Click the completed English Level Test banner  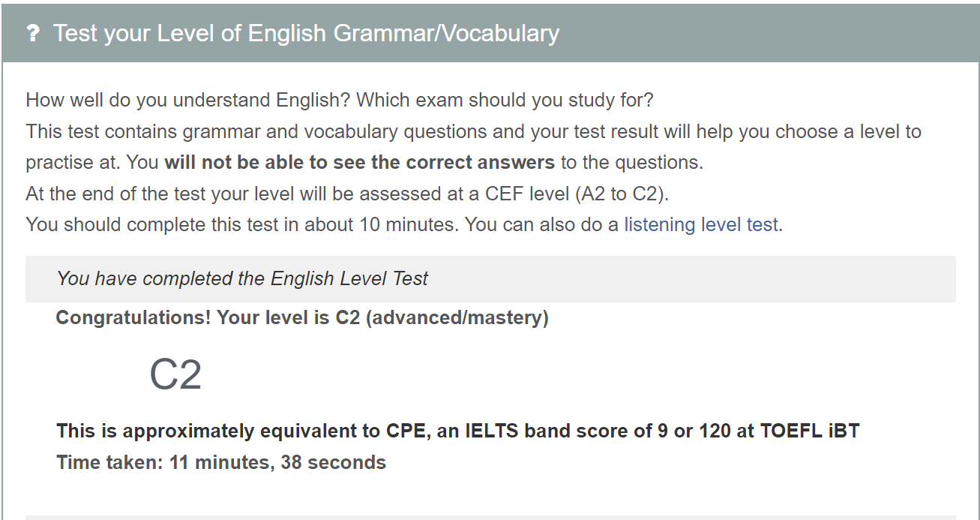point(242,278)
